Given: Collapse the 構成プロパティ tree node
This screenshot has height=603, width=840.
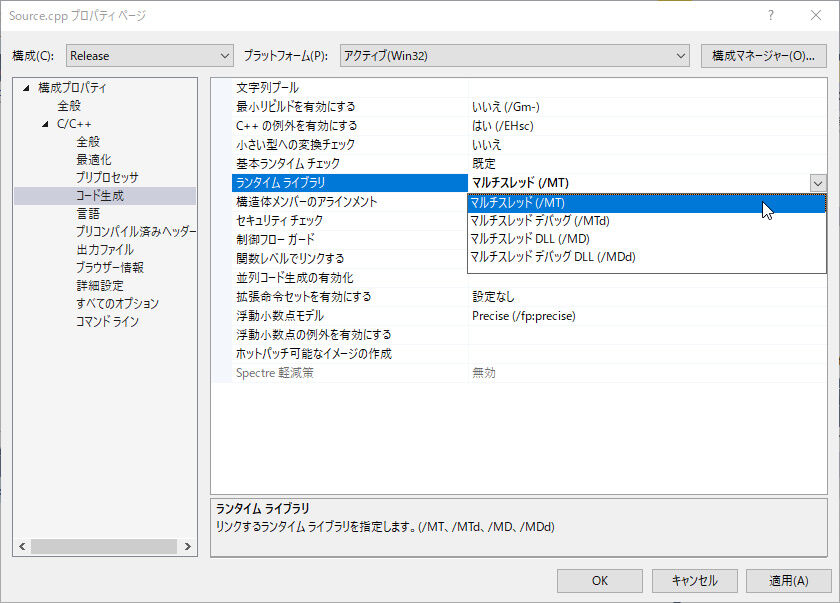Looking at the screenshot, I should tap(26, 88).
